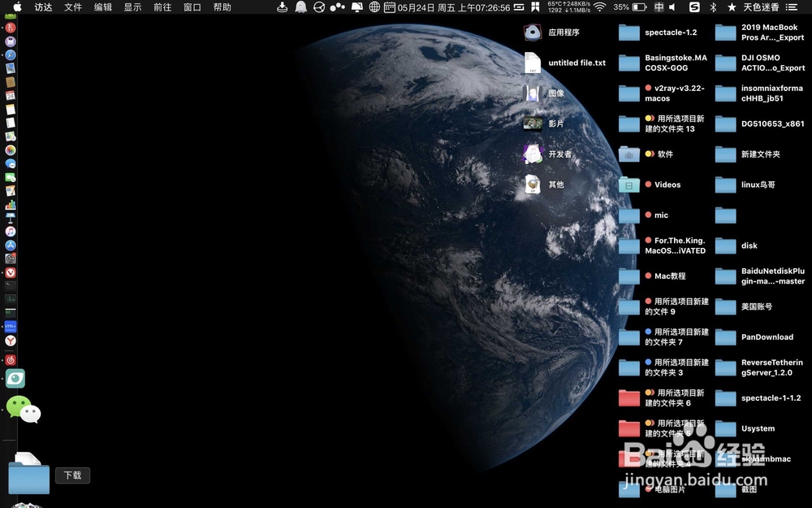Open the 访达 menu

coord(43,7)
